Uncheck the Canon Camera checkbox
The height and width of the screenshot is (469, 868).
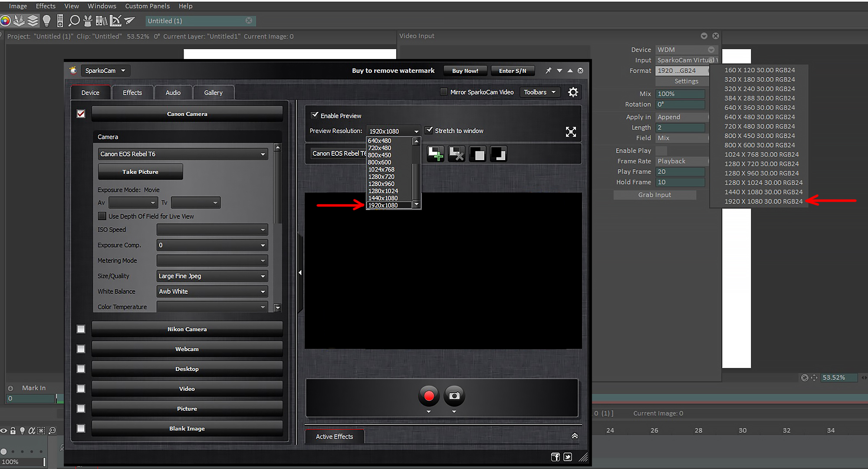[81, 114]
